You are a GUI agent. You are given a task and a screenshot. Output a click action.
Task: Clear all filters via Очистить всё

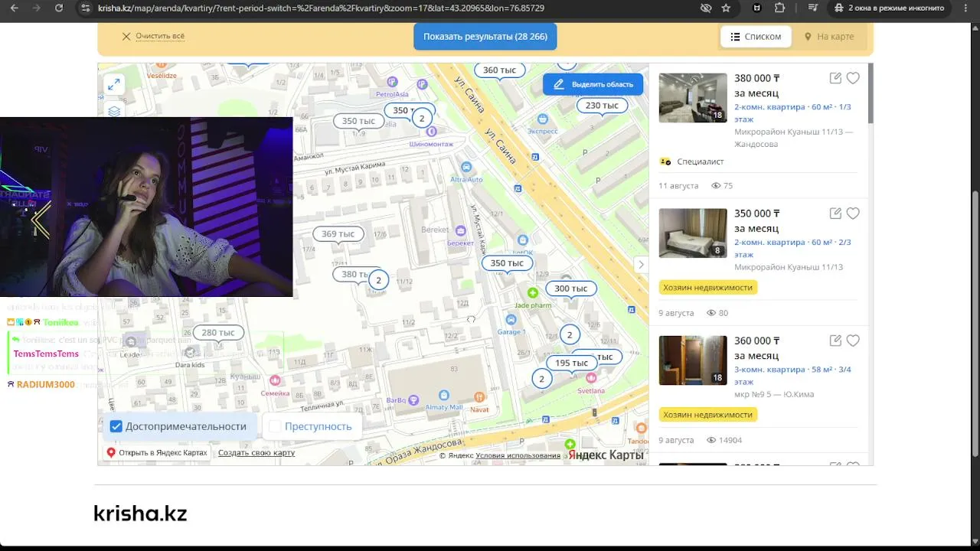(x=153, y=36)
